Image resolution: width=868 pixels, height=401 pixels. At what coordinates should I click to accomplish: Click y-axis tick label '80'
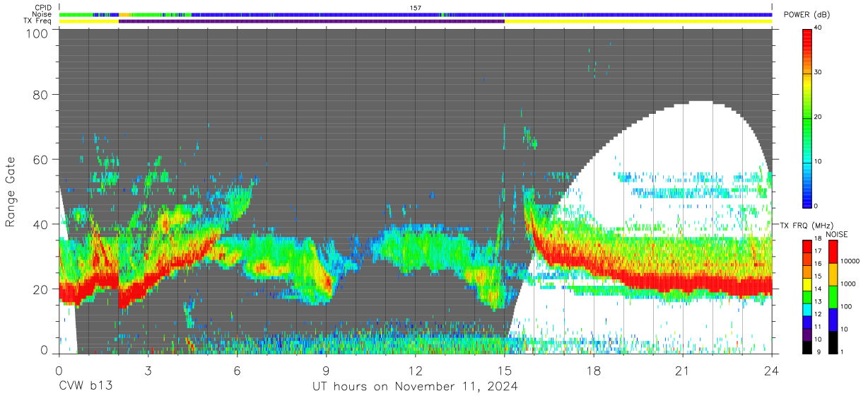point(40,95)
